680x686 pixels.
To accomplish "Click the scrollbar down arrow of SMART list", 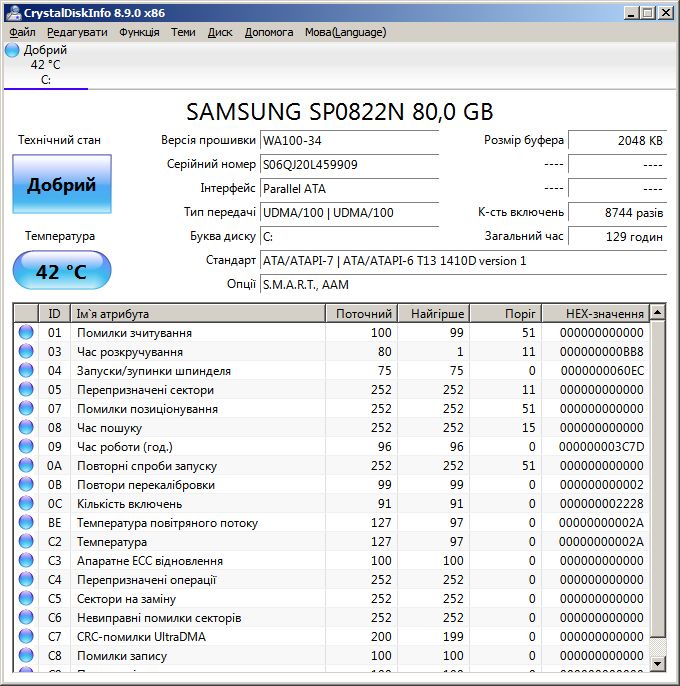I will click(x=657, y=664).
